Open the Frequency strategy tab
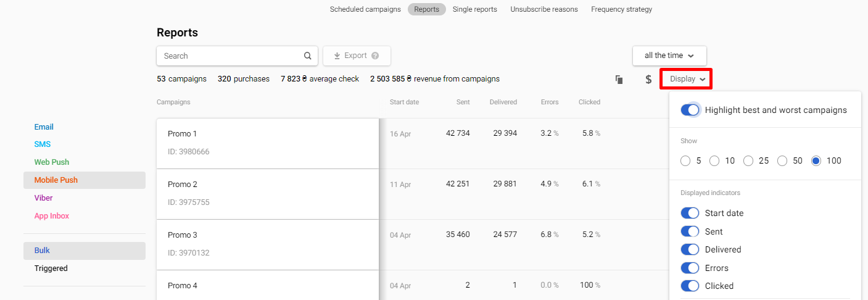Image resolution: width=868 pixels, height=300 pixels. click(621, 9)
